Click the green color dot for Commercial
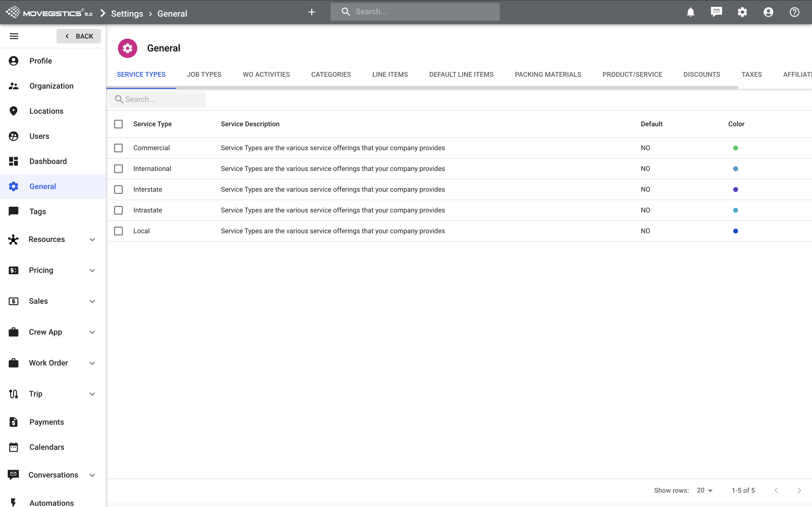 click(x=735, y=148)
